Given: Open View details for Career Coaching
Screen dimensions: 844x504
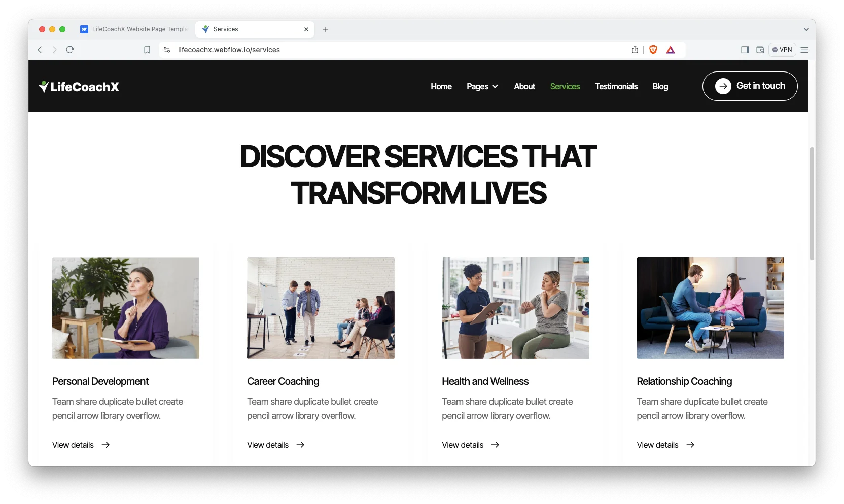Looking at the screenshot, I should (x=275, y=445).
